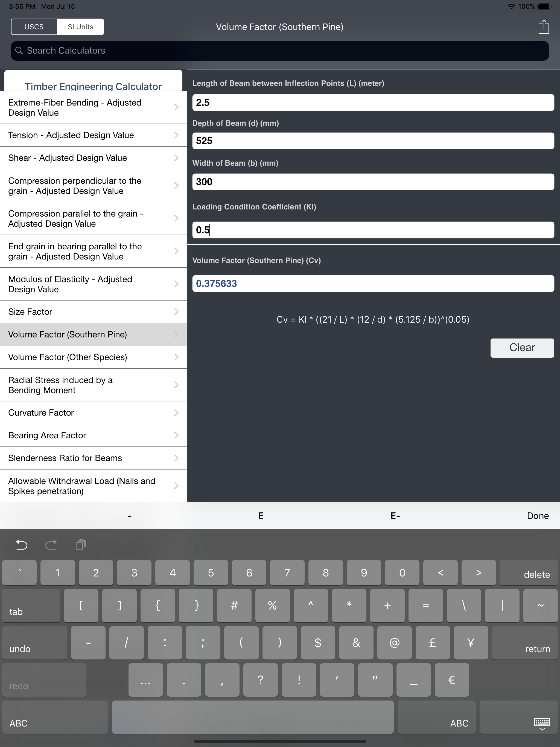The width and height of the screenshot is (560, 747).
Task: Switch units to SI Units
Action: click(x=80, y=27)
